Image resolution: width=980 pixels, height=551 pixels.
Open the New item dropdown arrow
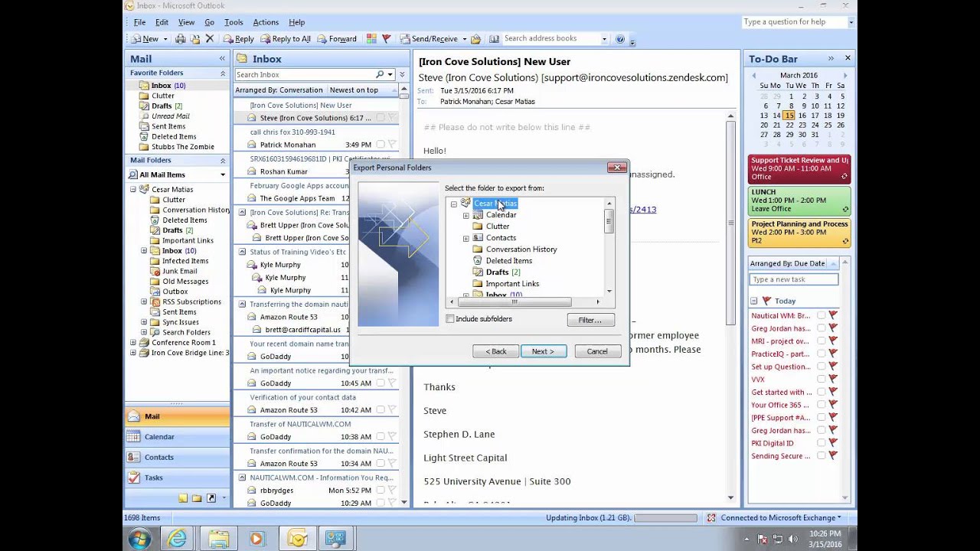pyautogui.click(x=165, y=39)
